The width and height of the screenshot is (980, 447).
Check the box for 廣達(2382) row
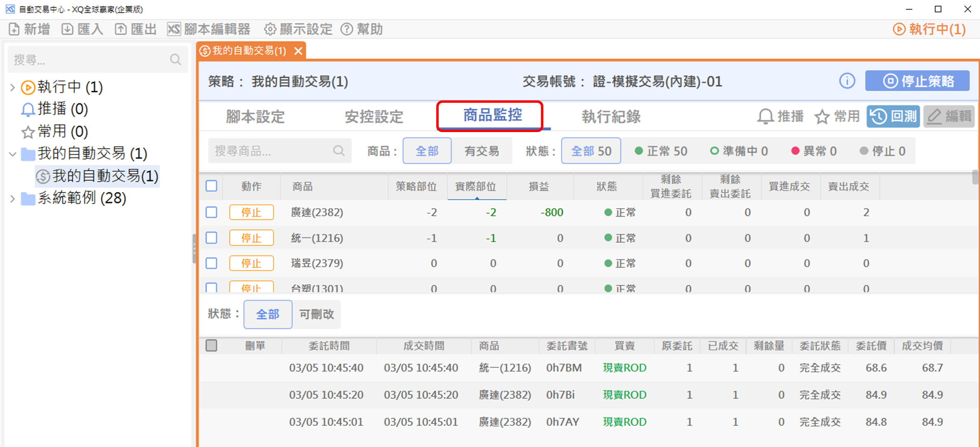[x=212, y=212]
